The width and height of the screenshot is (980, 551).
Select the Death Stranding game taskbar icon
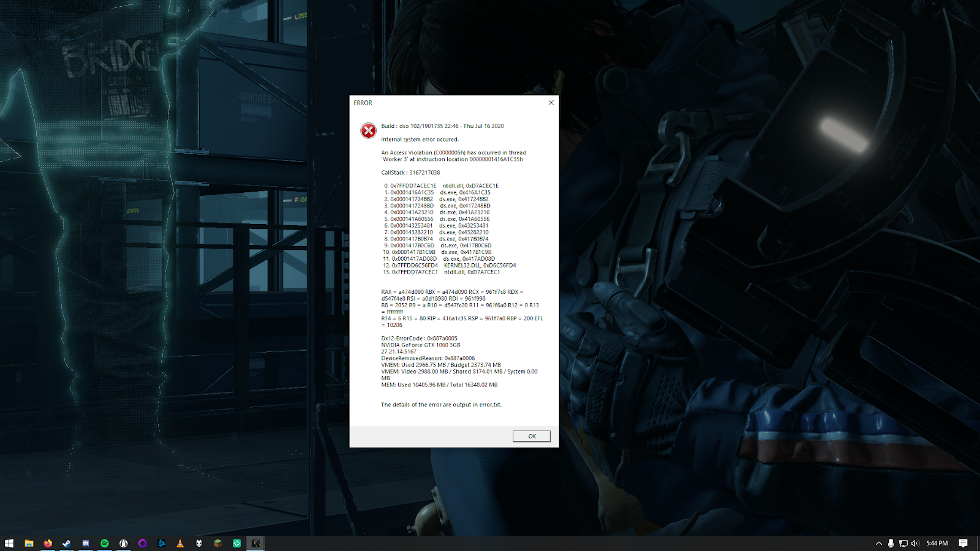tap(256, 543)
